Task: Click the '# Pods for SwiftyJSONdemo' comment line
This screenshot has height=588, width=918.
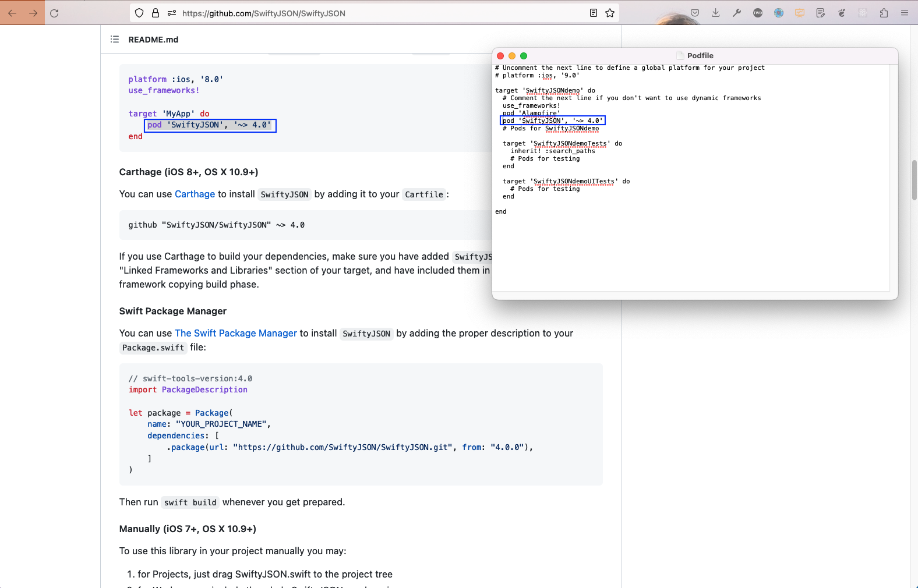Action: click(x=550, y=128)
